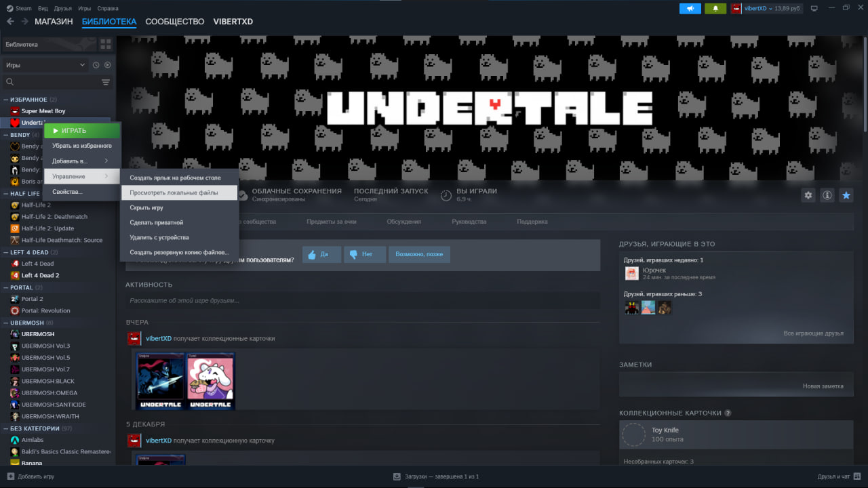Select the Half-Life 2: Deathmatch icon
The height and width of the screenshot is (488, 868).
[15, 217]
